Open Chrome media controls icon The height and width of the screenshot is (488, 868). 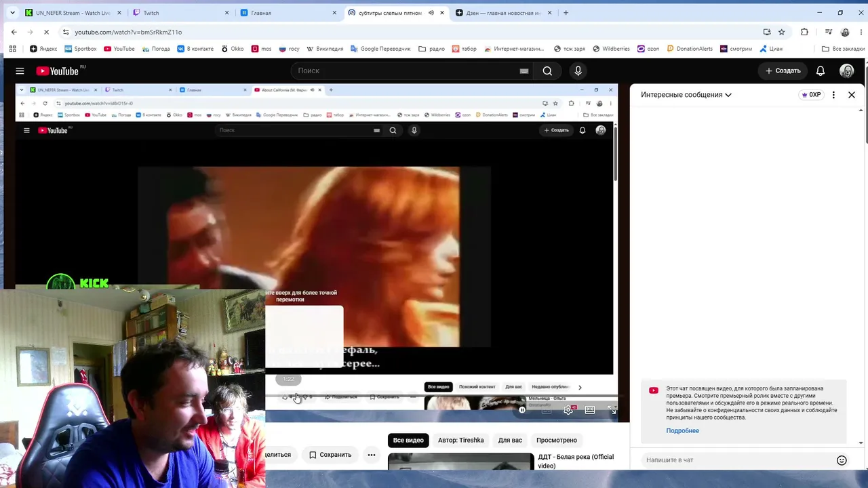pos(829,32)
